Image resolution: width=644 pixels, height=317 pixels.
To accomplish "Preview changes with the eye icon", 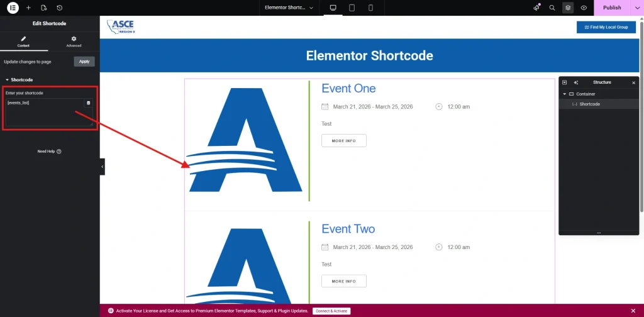I will point(584,8).
